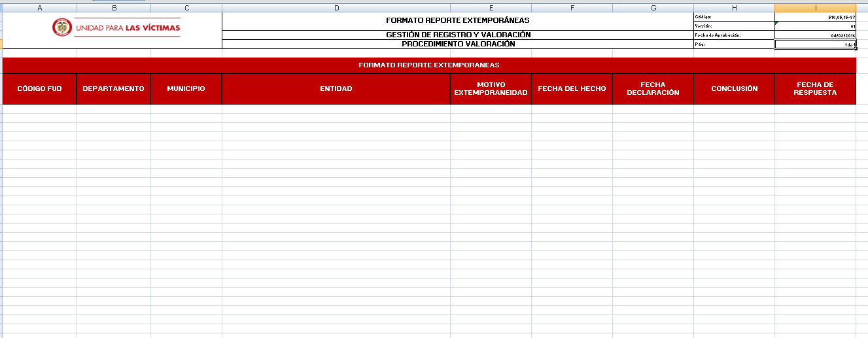This screenshot has width=868, height=338.
Task: Select 'GESTIÓN DE REGISTRO Y VALORACIÓN' cell
Action: [x=457, y=35]
